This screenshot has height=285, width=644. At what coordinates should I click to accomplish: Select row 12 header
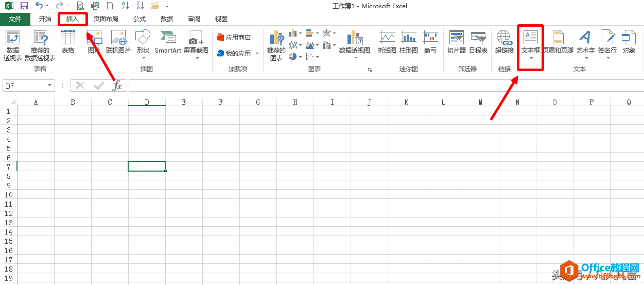(x=8, y=213)
